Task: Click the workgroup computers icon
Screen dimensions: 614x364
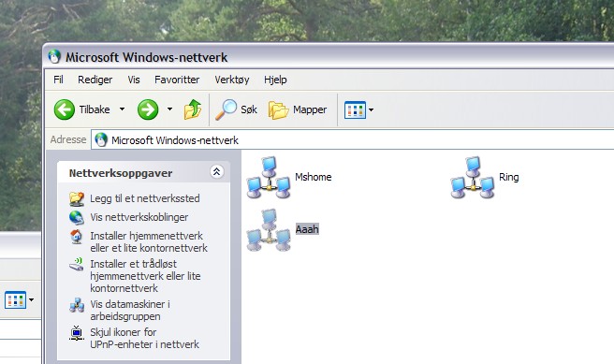Action: 77,305
